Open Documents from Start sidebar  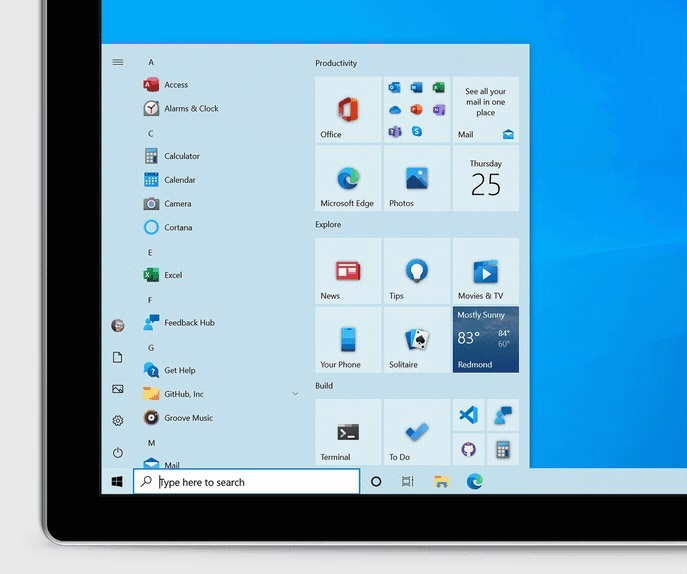(x=117, y=357)
